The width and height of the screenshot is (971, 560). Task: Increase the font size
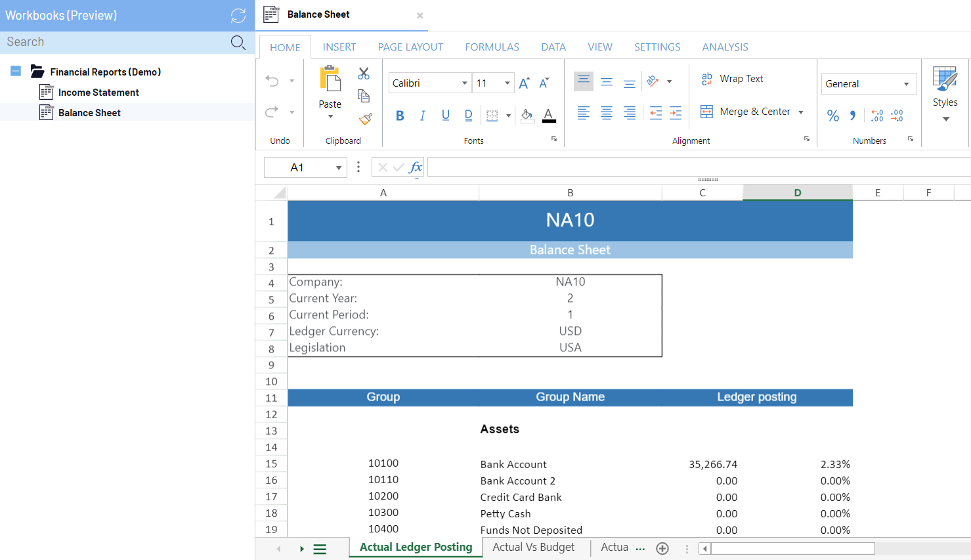pos(524,83)
